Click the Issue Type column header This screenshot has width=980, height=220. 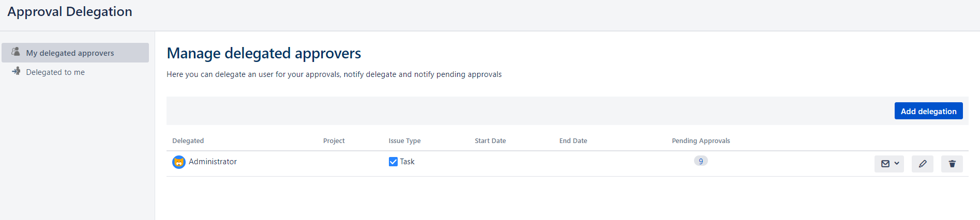pos(404,140)
